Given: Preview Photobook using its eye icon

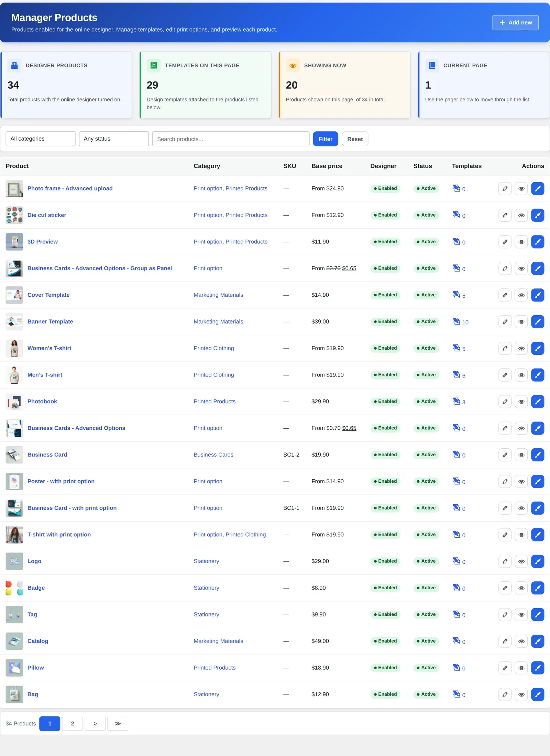Looking at the screenshot, I should (x=521, y=402).
